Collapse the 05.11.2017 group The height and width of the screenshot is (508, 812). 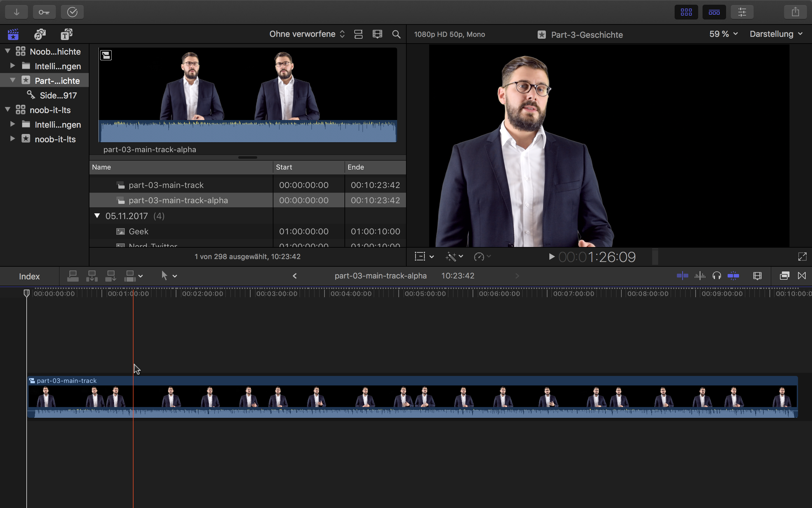pos(97,216)
